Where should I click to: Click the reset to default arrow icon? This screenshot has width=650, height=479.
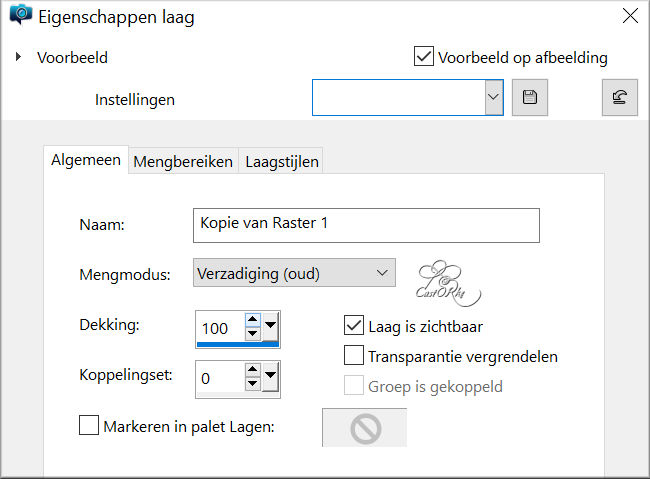620,97
